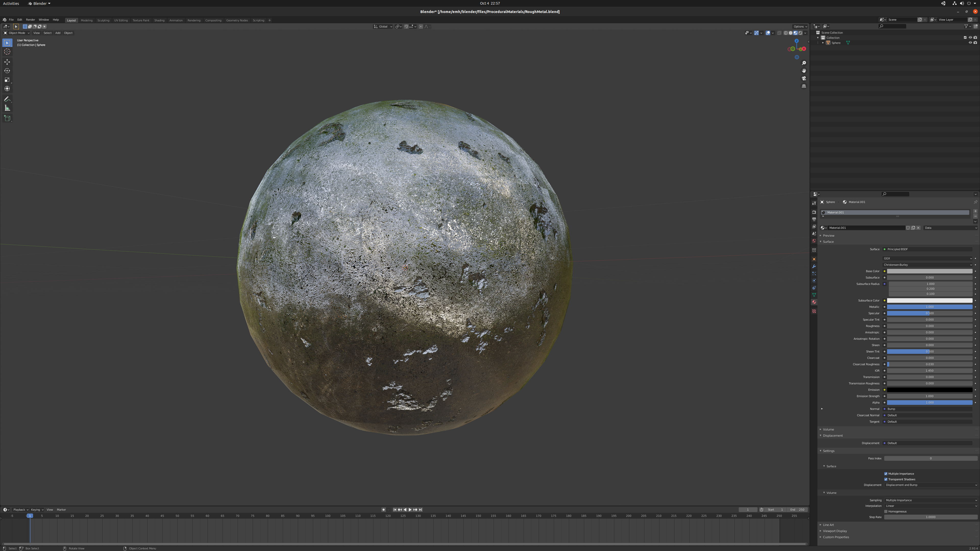Enable the Homogeneous checkbox

[886, 511]
